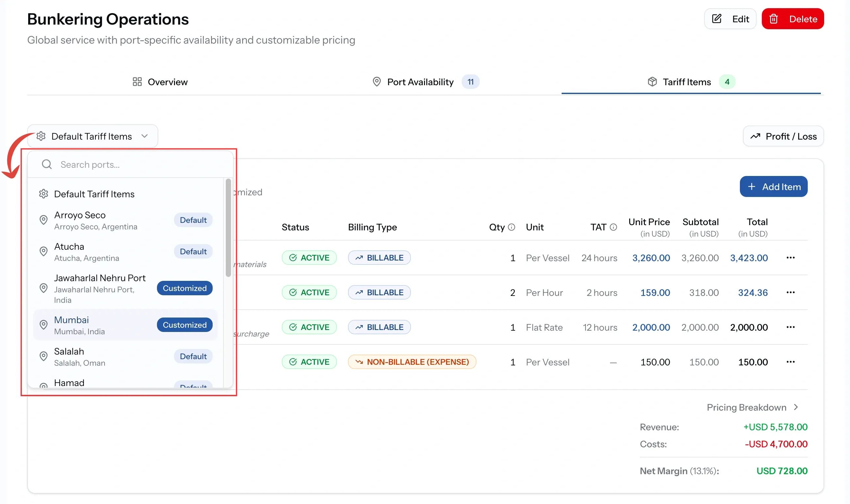Click the pin icon beside Arroyo Seco
The height and width of the screenshot is (504, 850).
44,220
